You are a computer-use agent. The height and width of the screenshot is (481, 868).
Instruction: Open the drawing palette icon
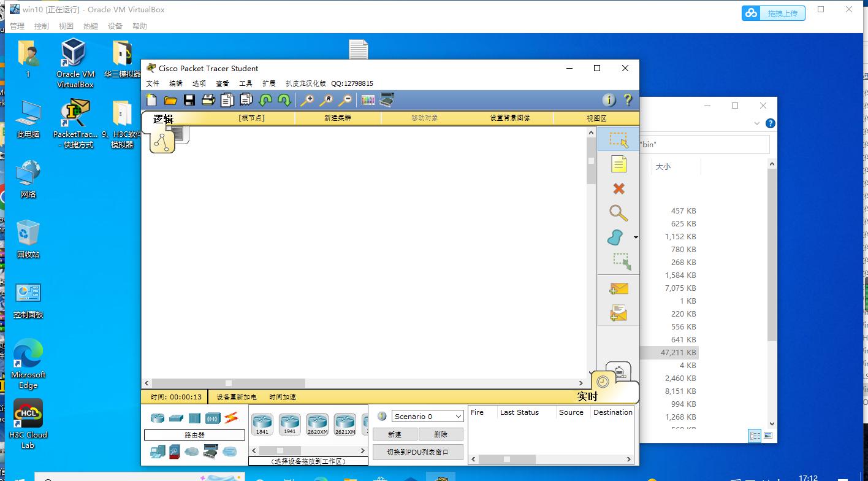point(368,100)
